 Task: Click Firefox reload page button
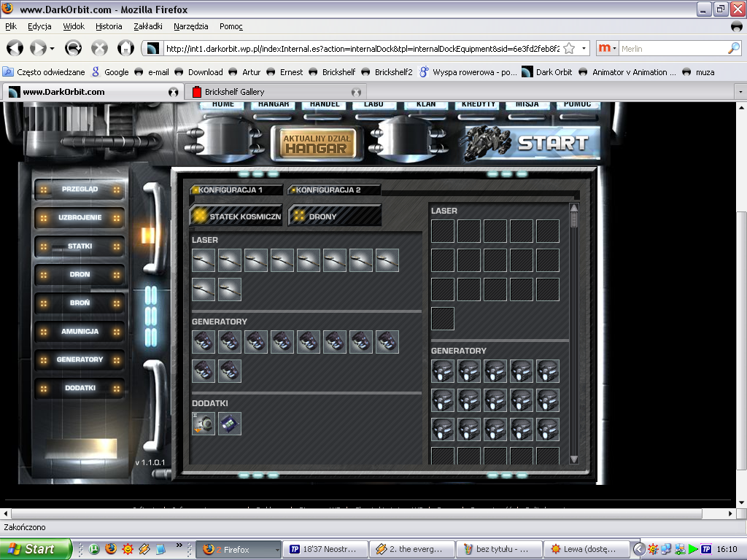click(x=74, y=48)
